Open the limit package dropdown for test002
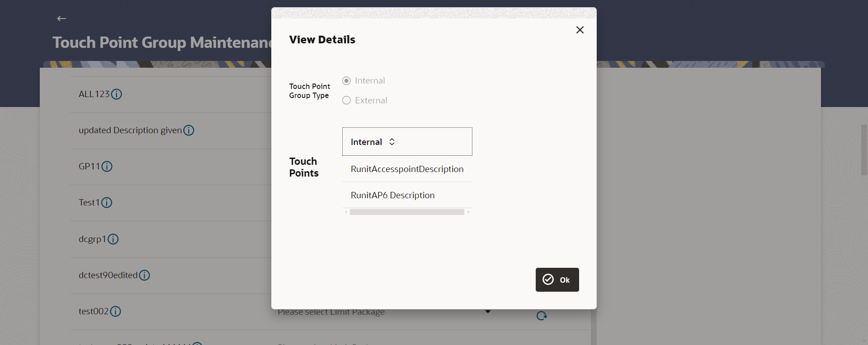 click(x=488, y=312)
